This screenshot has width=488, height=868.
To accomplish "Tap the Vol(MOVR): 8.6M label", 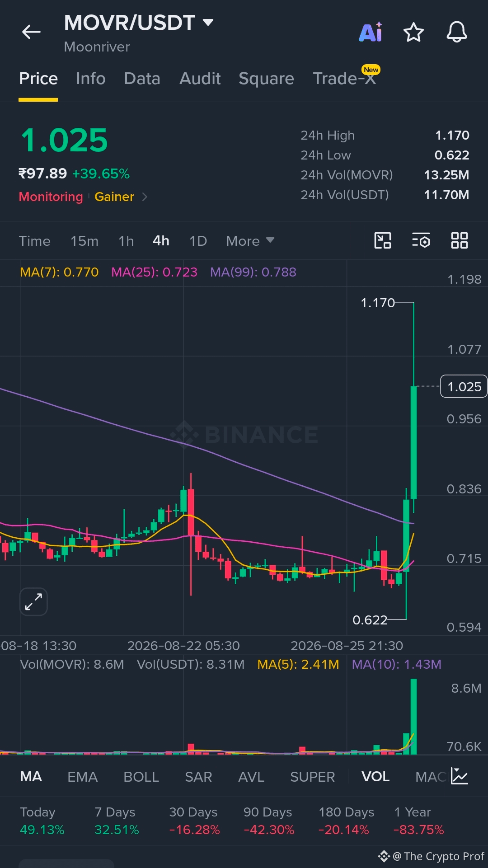I will pyautogui.click(x=72, y=664).
